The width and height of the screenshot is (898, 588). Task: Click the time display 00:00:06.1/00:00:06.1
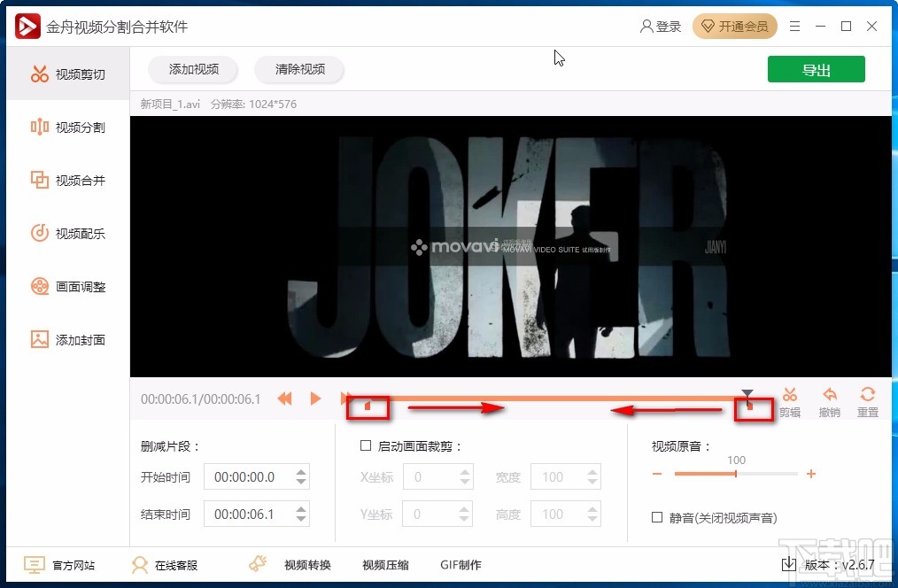coord(201,399)
